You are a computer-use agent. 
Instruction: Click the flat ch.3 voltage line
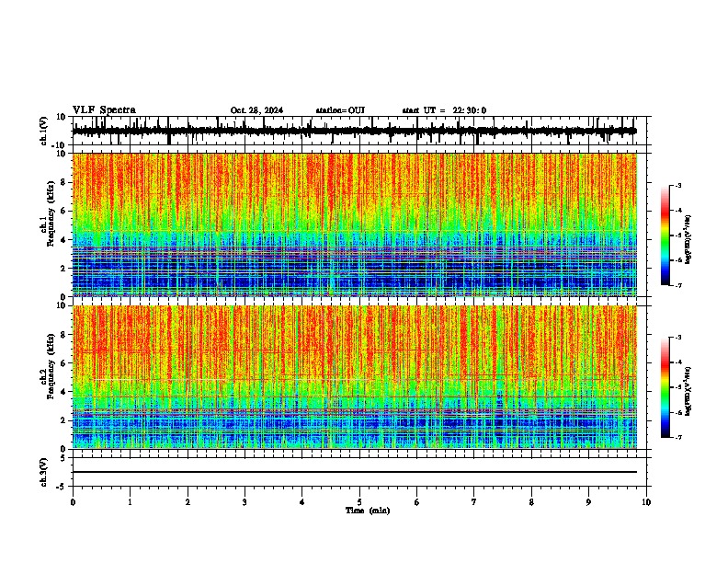point(355,472)
